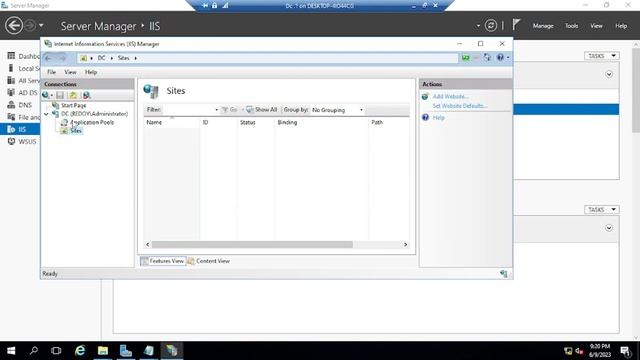Select Local Server in the sidebar
This screenshot has height=360, width=640.
[24, 68]
